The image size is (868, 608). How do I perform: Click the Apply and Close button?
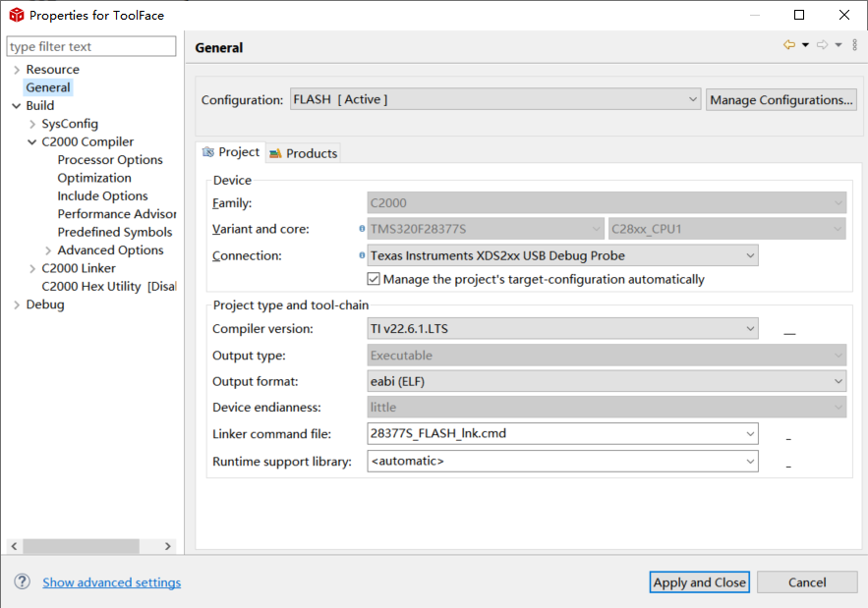700,582
